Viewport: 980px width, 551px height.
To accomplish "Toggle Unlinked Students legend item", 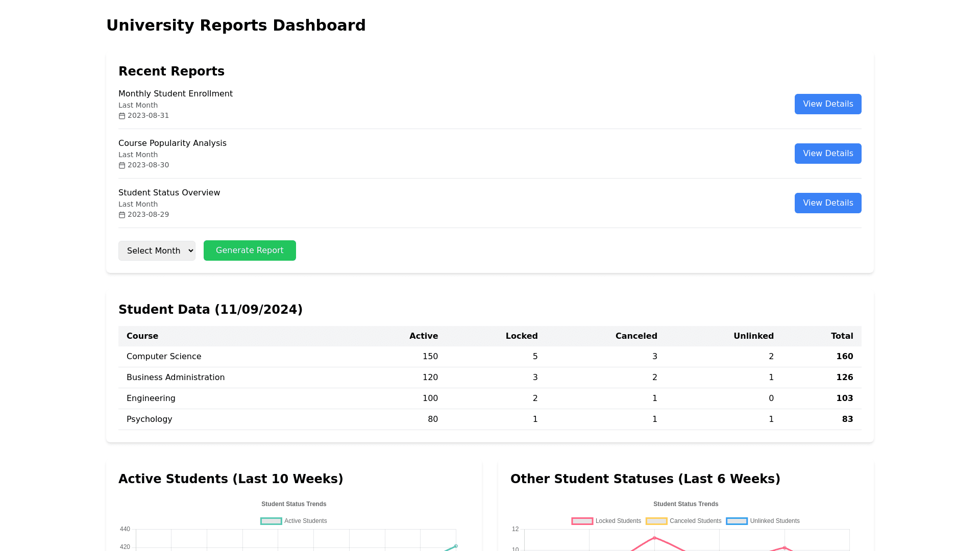I will tap(763, 521).
